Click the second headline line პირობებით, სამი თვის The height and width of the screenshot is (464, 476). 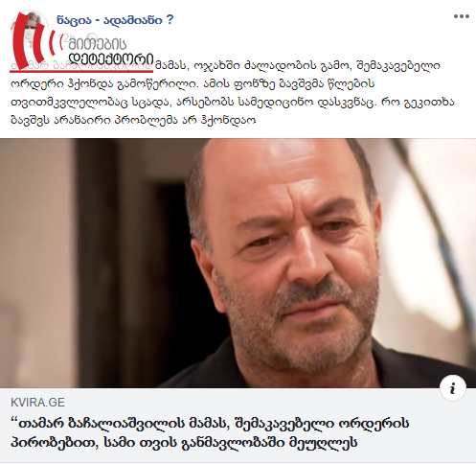[x=184, y=443]
